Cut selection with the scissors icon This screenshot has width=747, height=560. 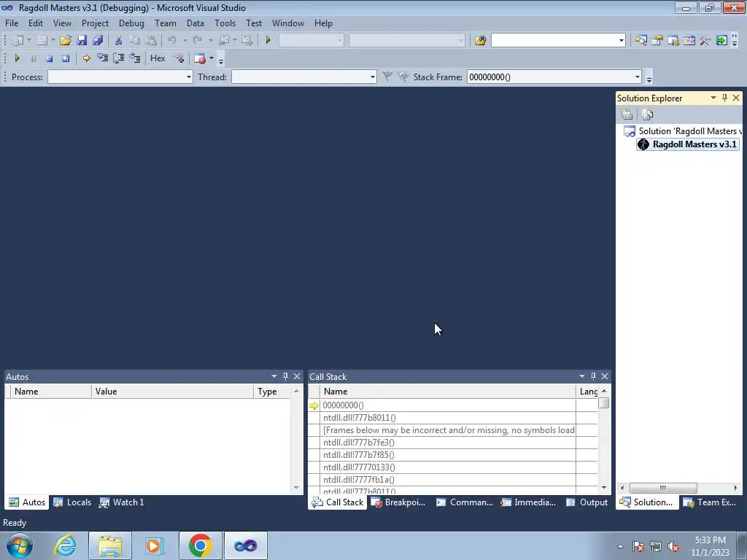tap(119, 41)
